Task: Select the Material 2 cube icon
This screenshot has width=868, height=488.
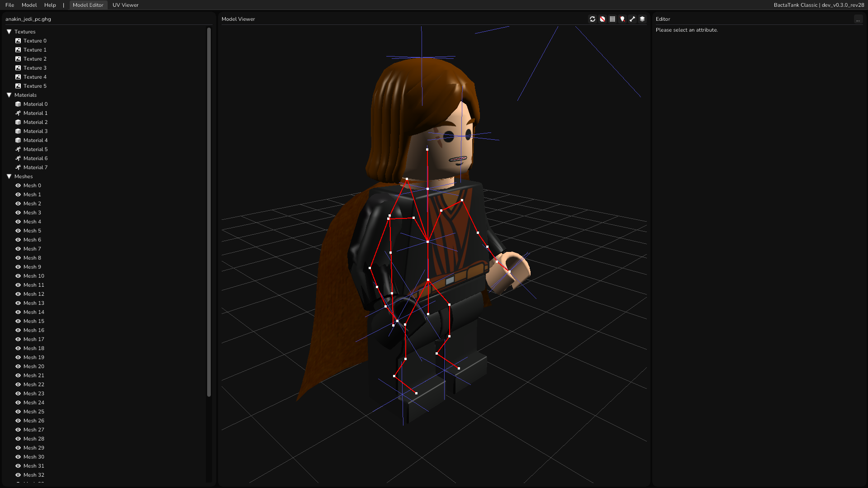Action: [x=18, y=122]
